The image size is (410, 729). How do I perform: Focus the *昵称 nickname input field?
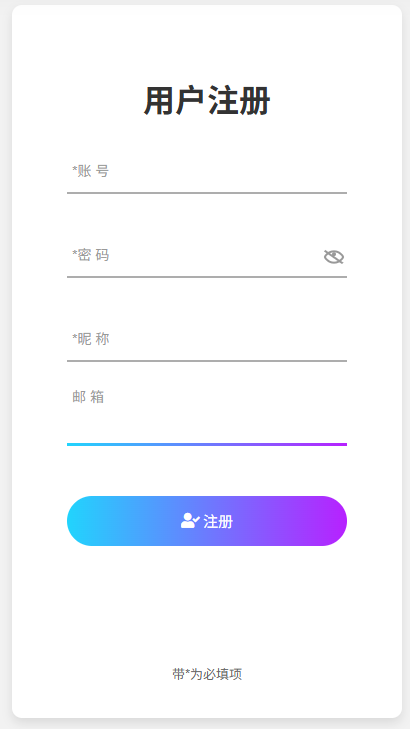coord(207,339)
